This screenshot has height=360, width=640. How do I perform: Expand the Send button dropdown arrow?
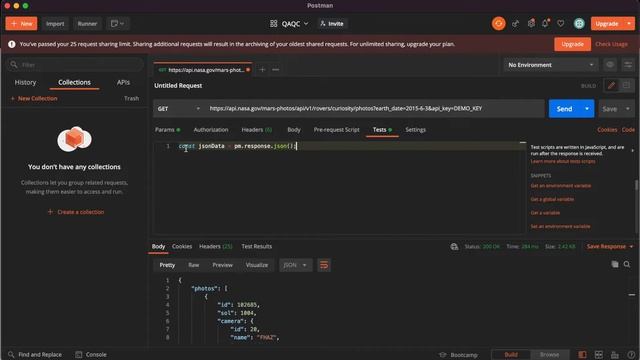[x=587, y=109]
